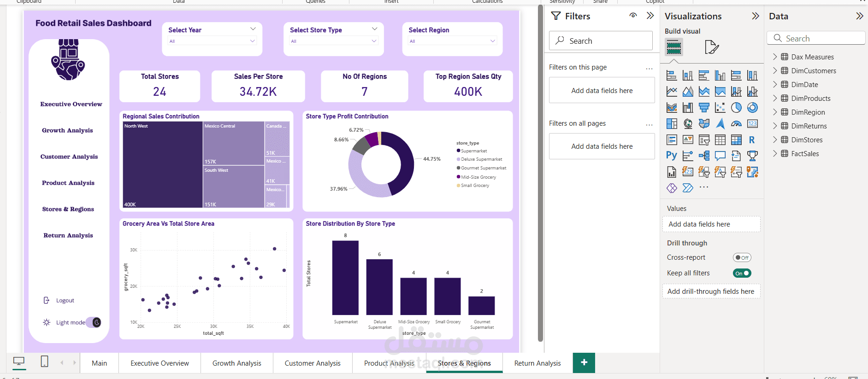Select the Area chart visual

[x=688, y=92]
